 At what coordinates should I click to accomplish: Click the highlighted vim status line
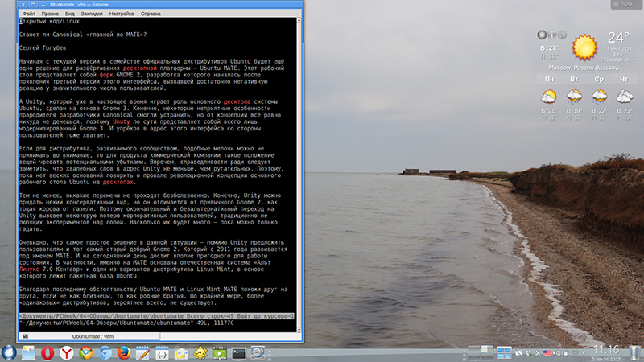[x=156, y=316]
